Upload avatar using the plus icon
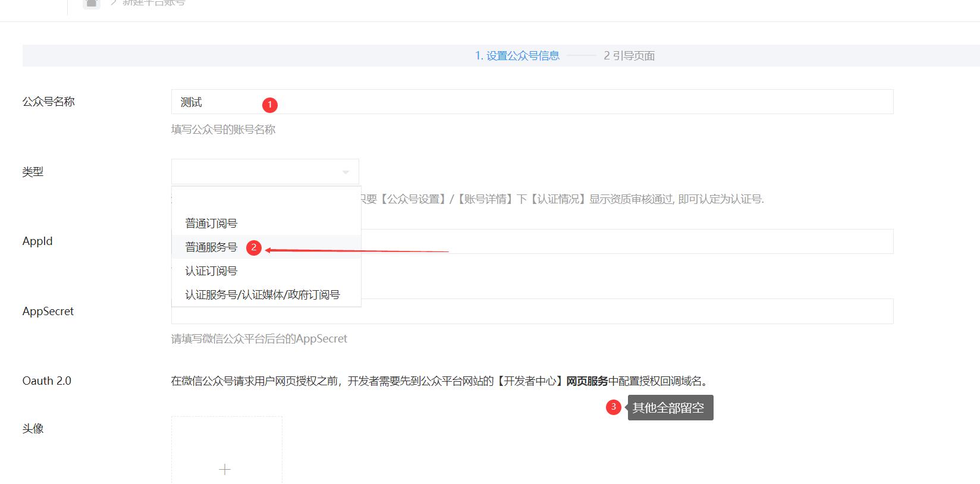 click(225, 470)
